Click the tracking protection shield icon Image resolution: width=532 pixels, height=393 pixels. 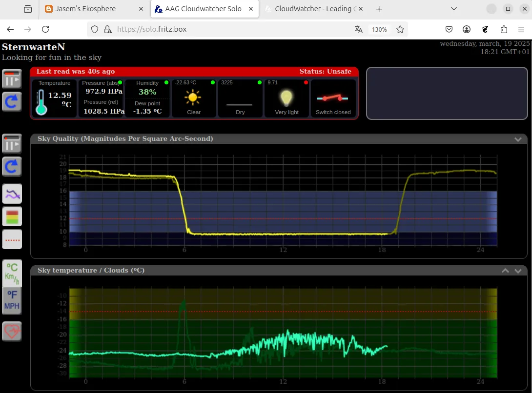95,30
